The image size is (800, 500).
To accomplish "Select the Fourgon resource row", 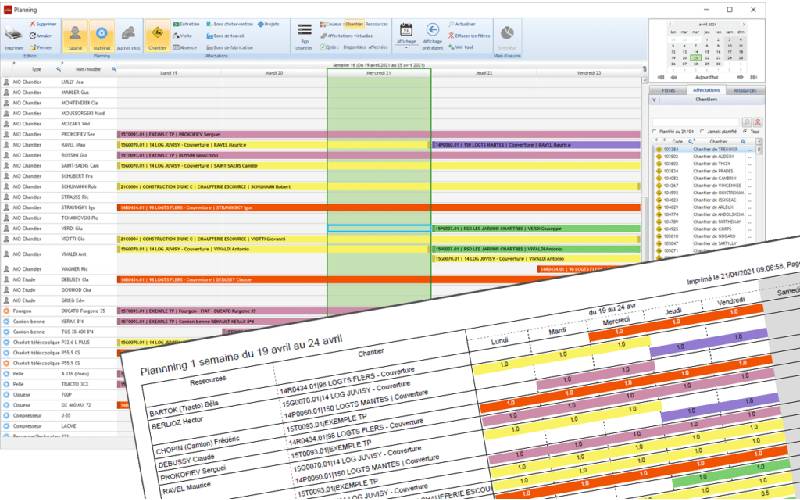I will point(59,311).
